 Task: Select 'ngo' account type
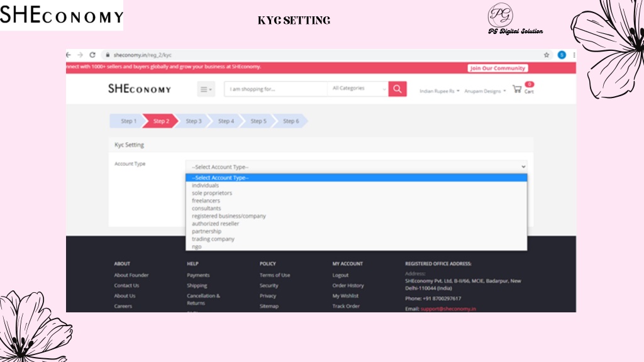(x=356, y=246)
